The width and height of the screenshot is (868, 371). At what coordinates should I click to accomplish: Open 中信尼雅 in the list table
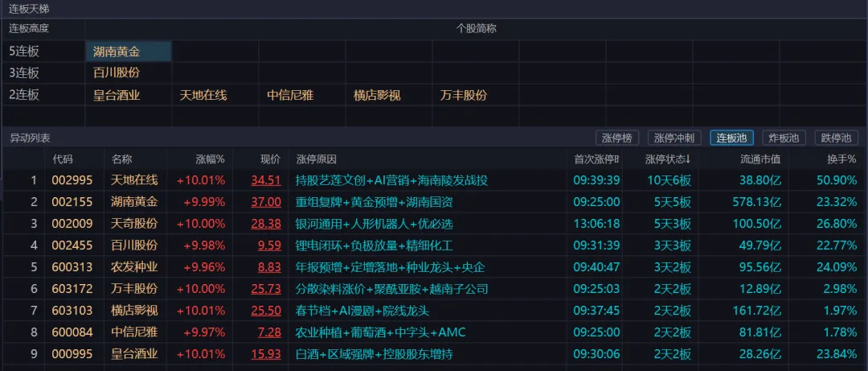click(134, 332)
